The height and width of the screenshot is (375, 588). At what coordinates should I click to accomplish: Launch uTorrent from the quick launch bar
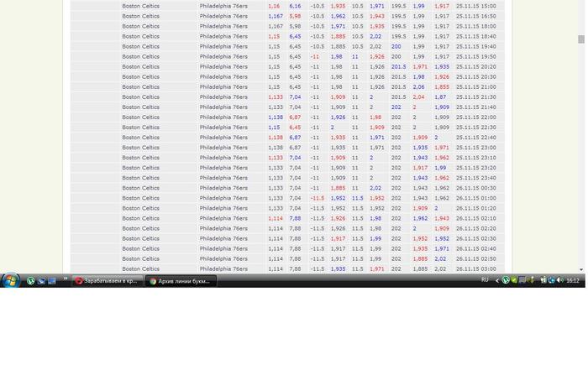tap(31, 280)
